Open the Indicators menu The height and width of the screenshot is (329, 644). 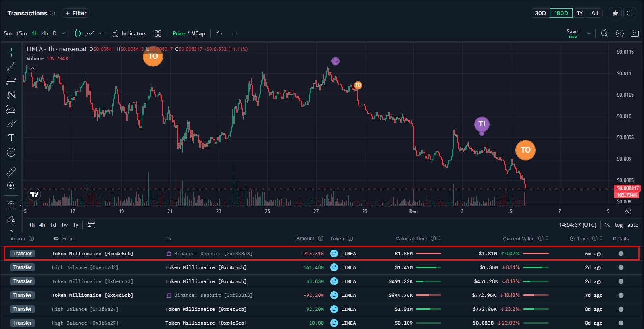129,33
